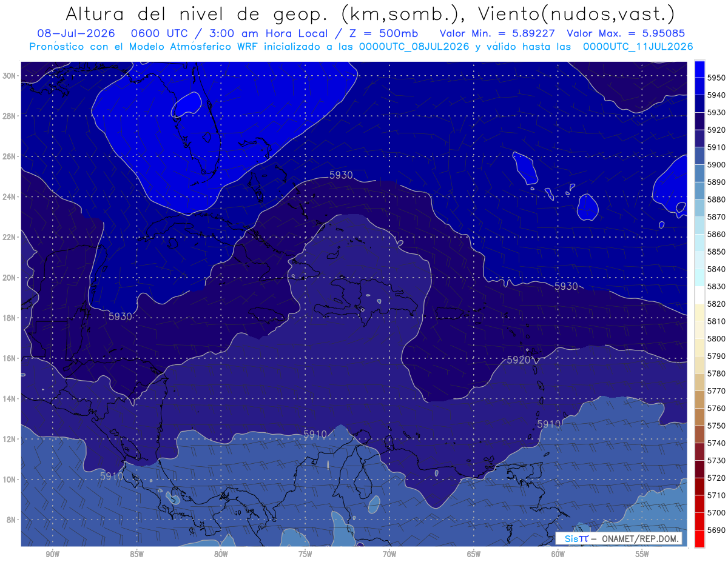Click the "5860" legend label
This screenshot has height=562, width=728.
pyautogui.click(x=716, y=235)
